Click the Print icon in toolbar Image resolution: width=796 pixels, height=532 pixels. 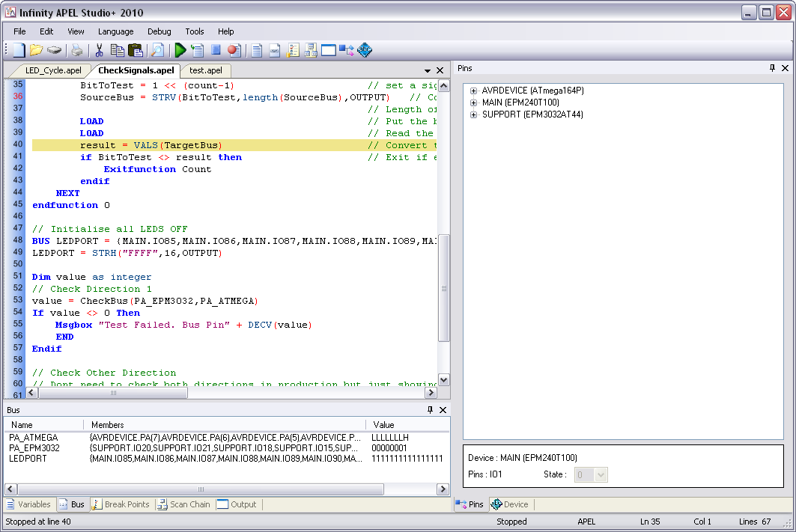76,51
